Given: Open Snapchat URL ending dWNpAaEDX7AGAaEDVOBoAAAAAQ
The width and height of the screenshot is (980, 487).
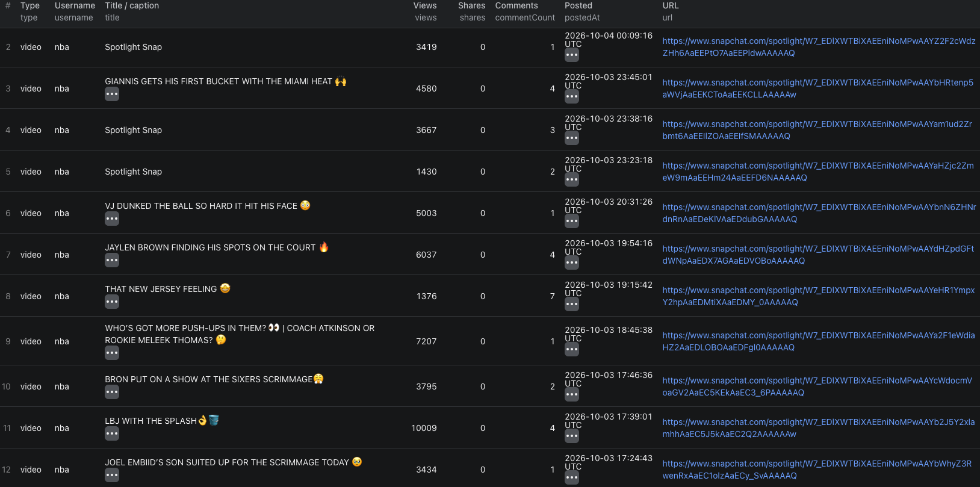Looking at the screenshot, I should click(x=818, y=255).
